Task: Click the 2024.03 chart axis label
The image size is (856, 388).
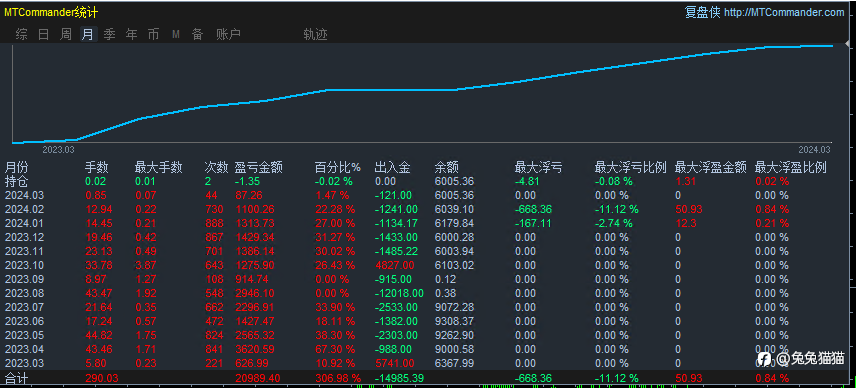Action: (814, 150)
